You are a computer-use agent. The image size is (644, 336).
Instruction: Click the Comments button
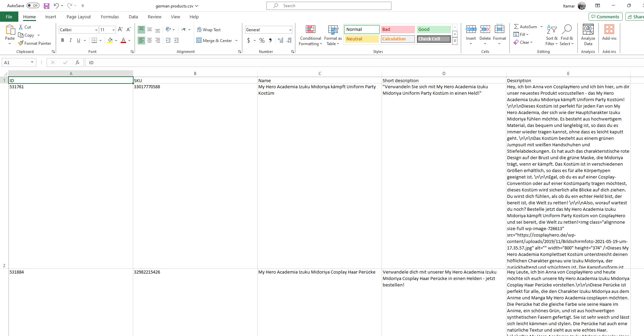click(605, 17)
